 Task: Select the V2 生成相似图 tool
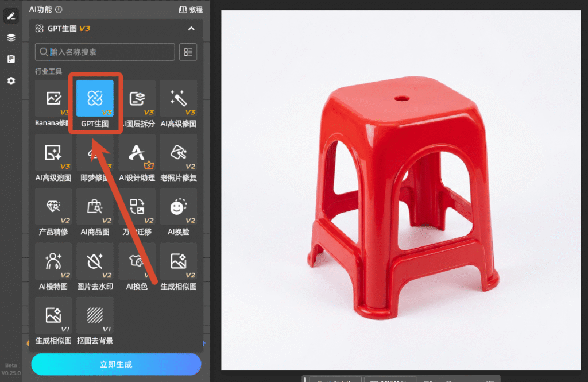click(x=179, y=267)
